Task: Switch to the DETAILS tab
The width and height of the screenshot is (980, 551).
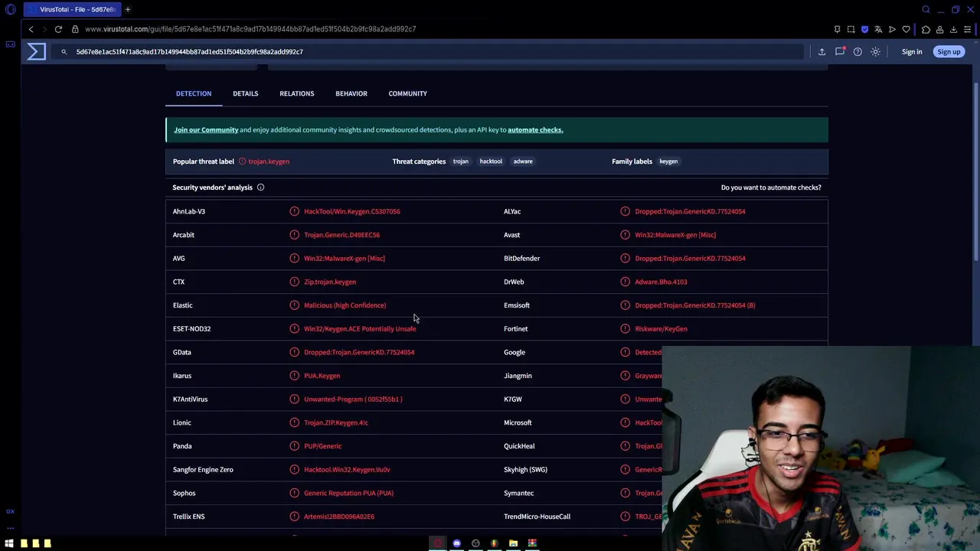Action: (x=246, y=93)
